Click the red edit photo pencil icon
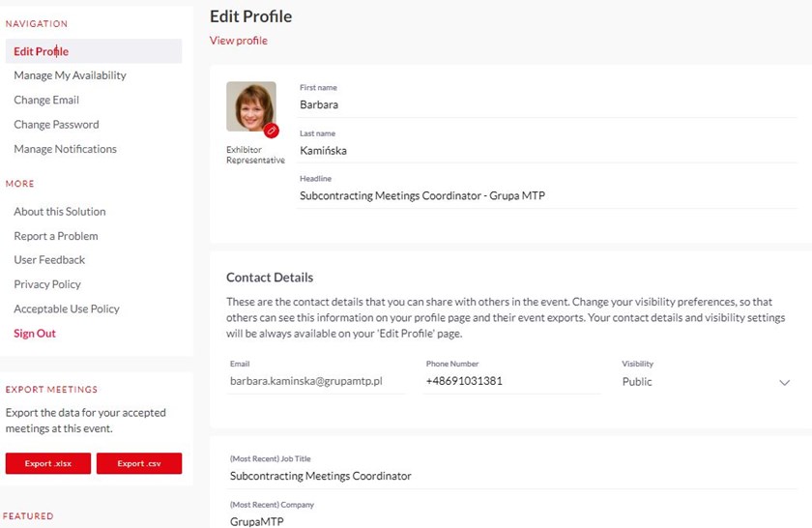Image resolution: width=812 pixels, height=528 pixels. (272, 131)
